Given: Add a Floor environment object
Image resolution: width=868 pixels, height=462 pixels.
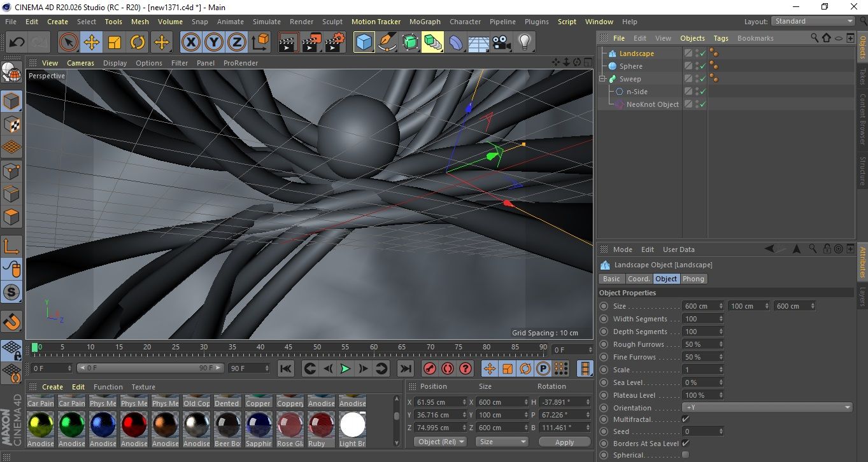Looking at the screenshot, I should click(x=479, y=43).
